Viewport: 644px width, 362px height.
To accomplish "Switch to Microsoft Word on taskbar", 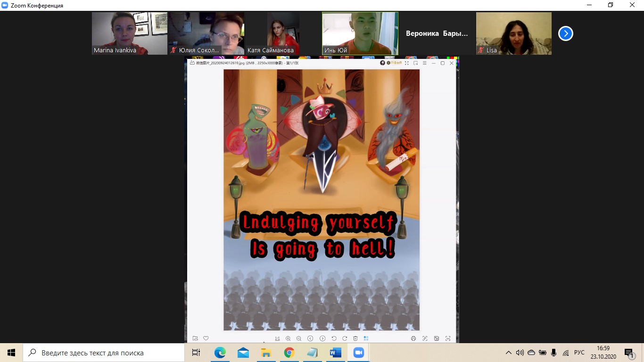I will coord(336,353).
